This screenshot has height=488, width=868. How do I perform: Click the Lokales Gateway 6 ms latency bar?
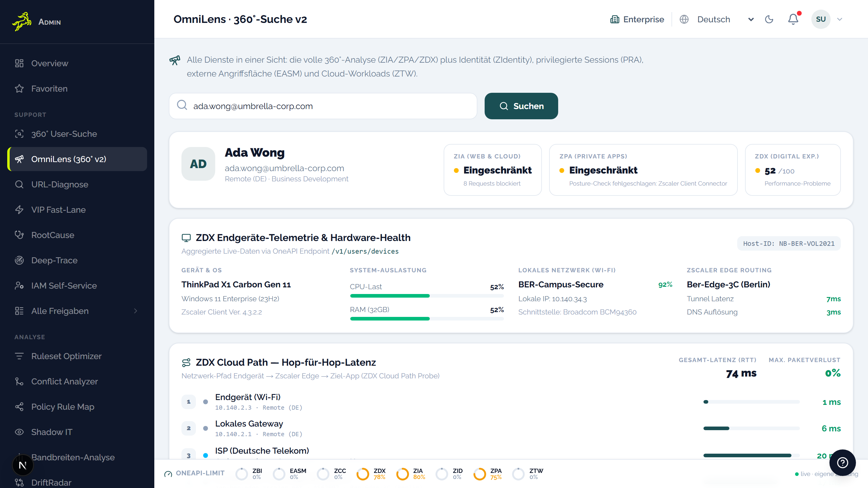(751, 428)
